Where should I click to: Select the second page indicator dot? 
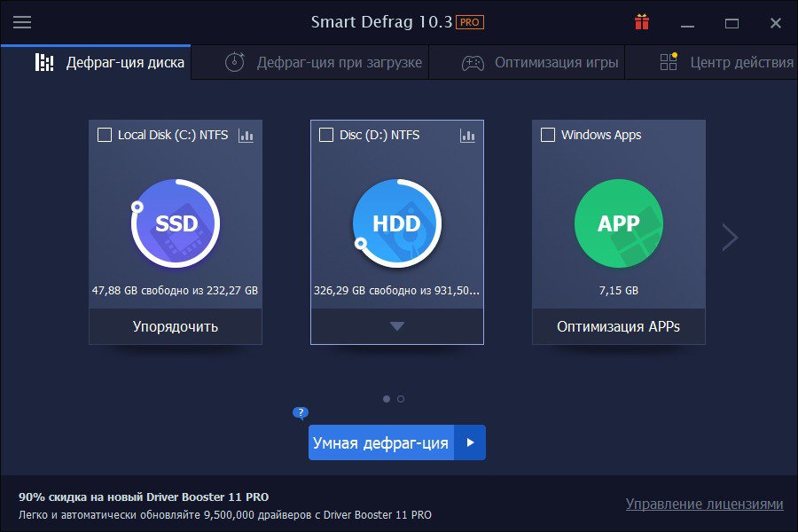[x=401, y=399]
